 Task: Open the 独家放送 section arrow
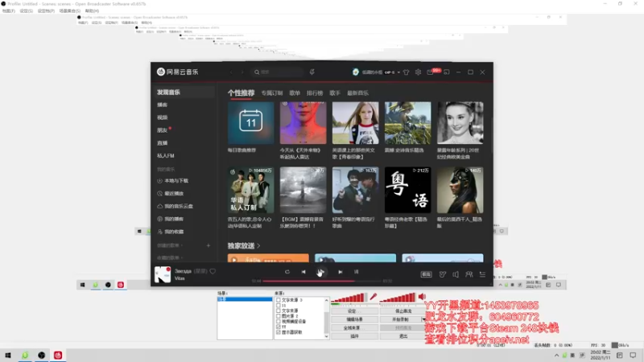coord(258,246)
